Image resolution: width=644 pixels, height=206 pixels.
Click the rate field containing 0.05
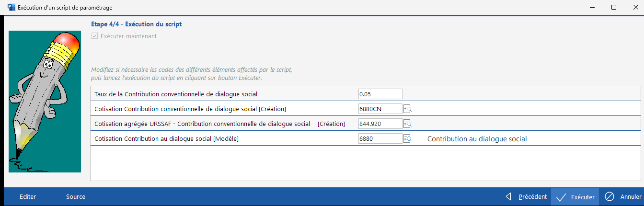[x=380, y=94]
